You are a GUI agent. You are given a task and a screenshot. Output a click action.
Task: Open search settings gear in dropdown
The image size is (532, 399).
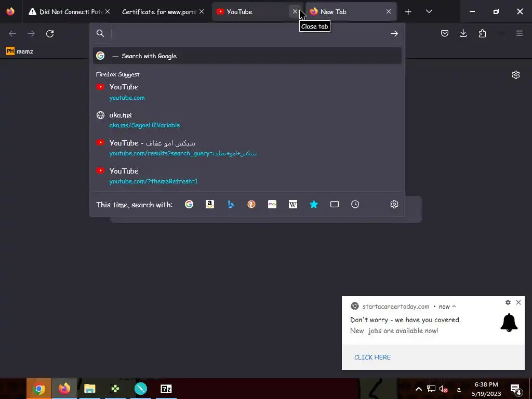point(394,204)
